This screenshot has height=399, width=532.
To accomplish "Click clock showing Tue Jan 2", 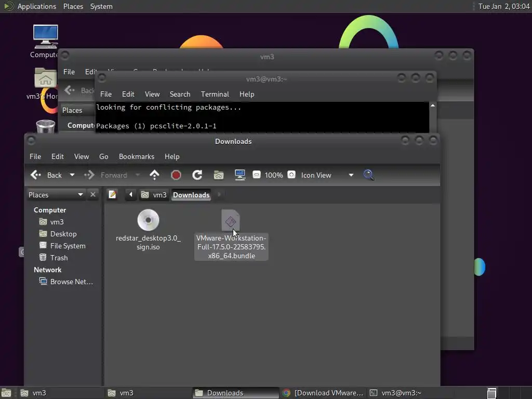I will (504, 6).
